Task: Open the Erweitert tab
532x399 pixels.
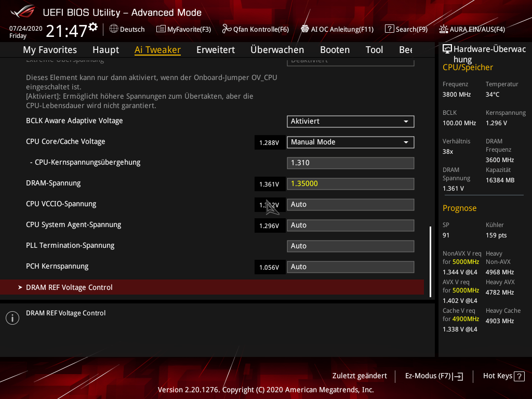Action: (216, 50)
